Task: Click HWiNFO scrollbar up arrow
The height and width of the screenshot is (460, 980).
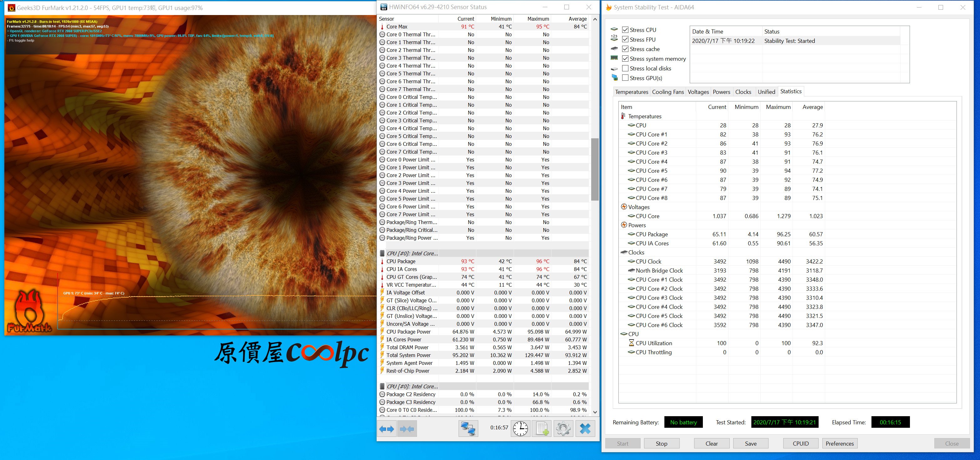Action: pyautogui.click(x=595, y=19)
